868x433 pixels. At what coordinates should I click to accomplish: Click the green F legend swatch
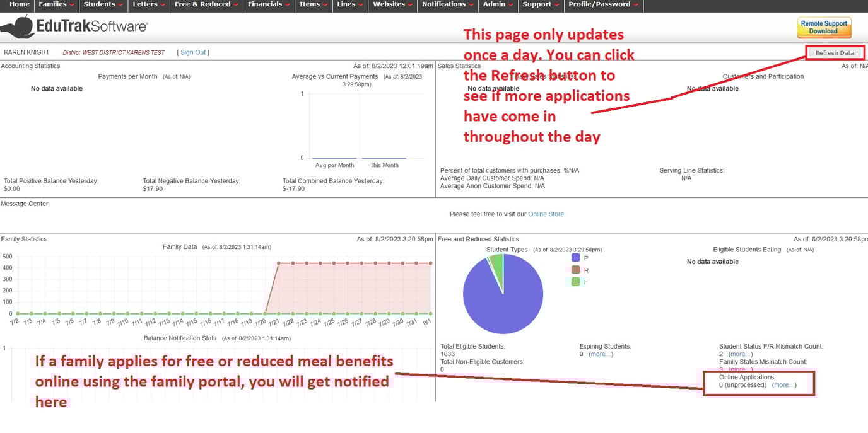tap(575, 282)
